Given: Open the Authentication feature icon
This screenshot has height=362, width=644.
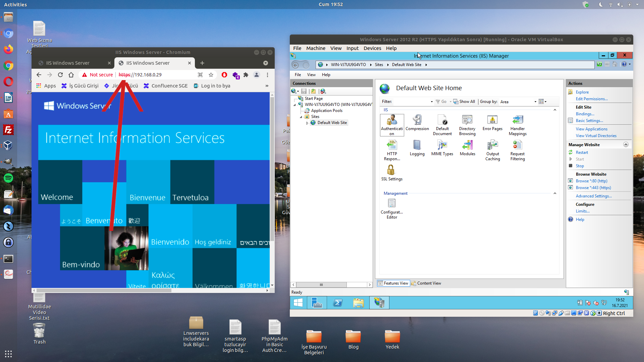Looking at the screenshot, I should (x=392, y=125).
